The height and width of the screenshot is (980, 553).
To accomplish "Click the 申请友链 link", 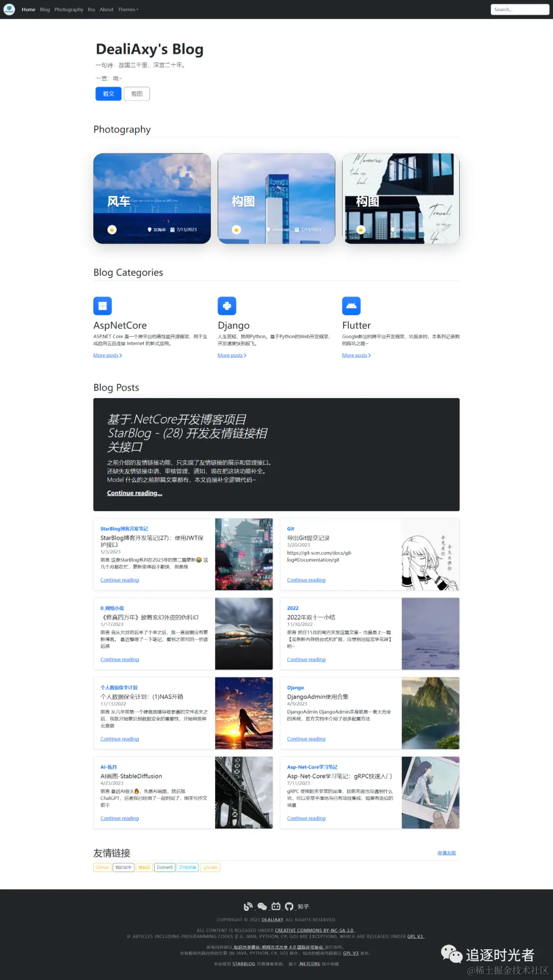I will [x=446, y=853].
